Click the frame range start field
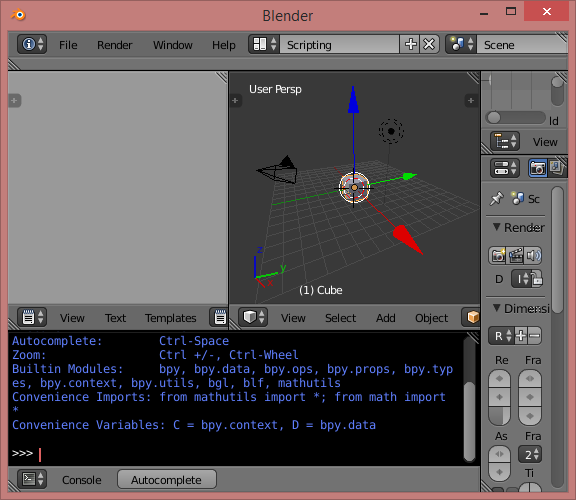 tap(530, 379)
